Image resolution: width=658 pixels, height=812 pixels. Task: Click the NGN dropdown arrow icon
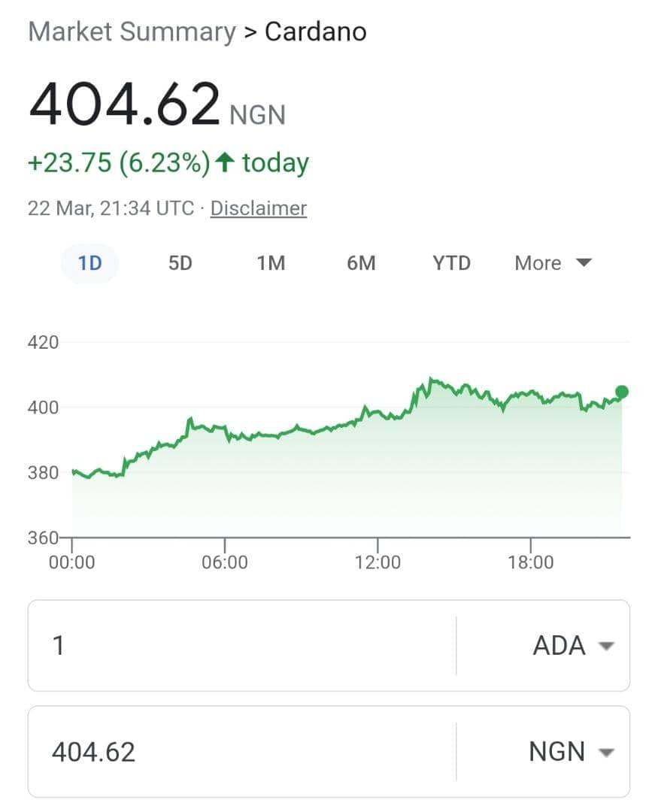pyautogui.click(x=606, y=752)
